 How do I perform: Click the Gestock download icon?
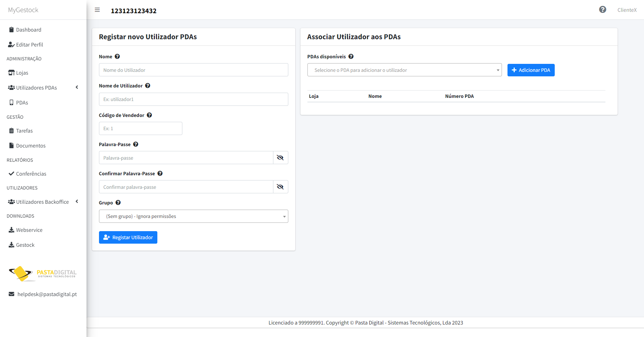click(11, 245)
